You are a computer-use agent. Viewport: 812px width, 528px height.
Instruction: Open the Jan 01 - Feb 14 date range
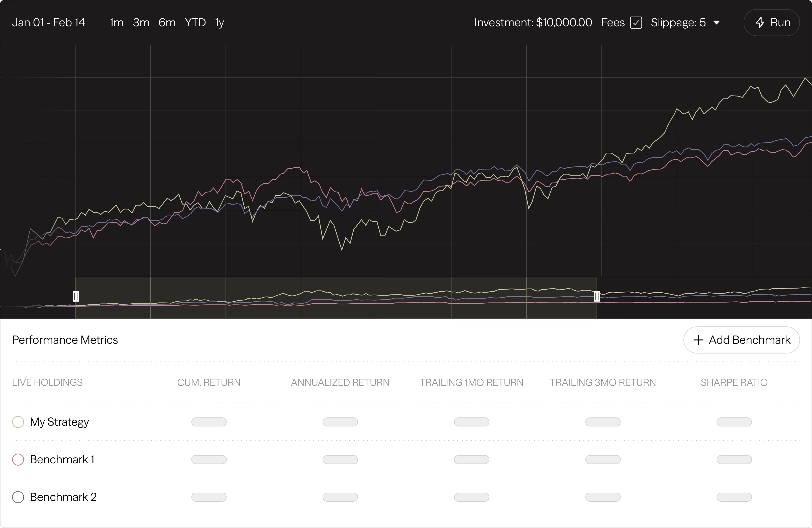click(48, 23)
